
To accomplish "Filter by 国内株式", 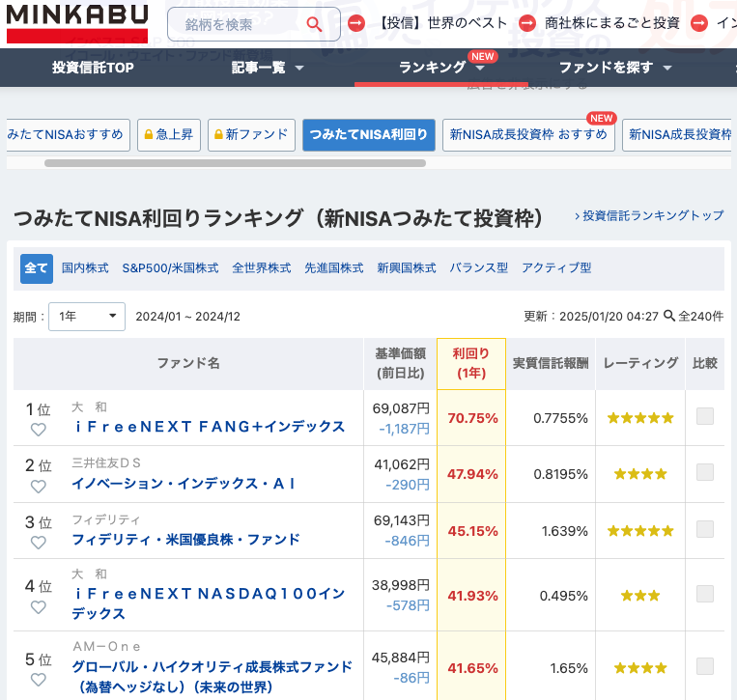I will (x=85, y=268).
